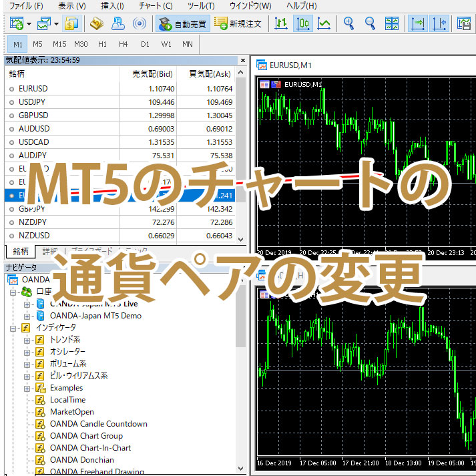The image size is (476, 476).
Task: Collapse the インディケータ tree node
Action: point(13,328)
